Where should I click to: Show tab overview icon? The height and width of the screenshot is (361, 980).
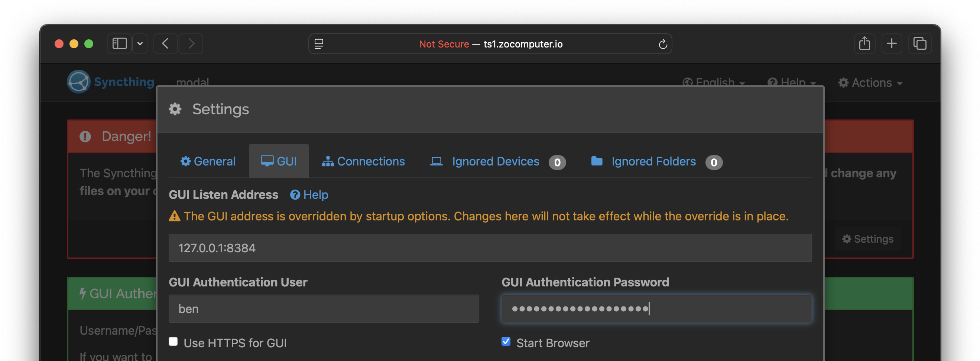[x=920, y=44]
